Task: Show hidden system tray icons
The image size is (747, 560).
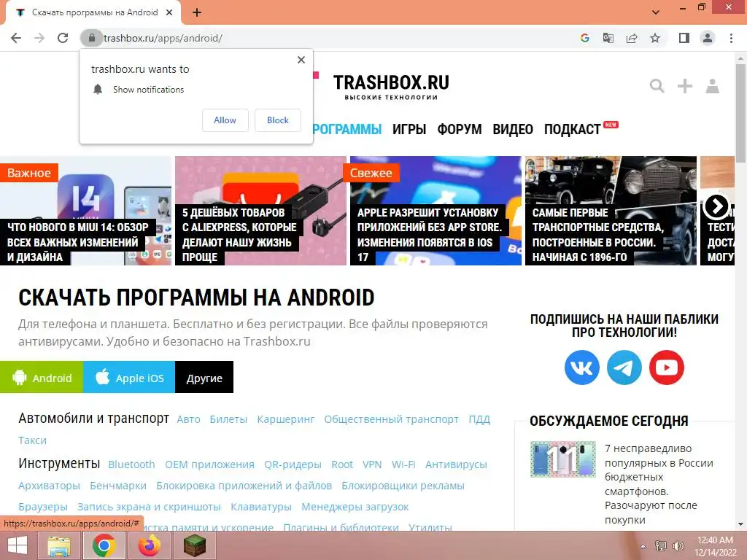Action: [x=643, y=546]
